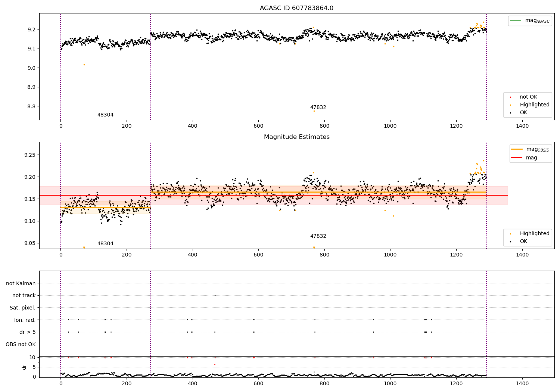Click the "47832" label in Magnitude Estimates plot

(318, 236)
